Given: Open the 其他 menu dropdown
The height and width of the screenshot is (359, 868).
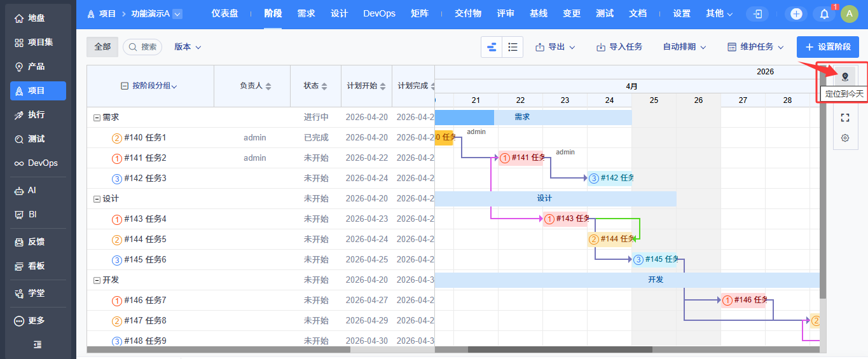Looking at the screenshot, I should 719,14.
